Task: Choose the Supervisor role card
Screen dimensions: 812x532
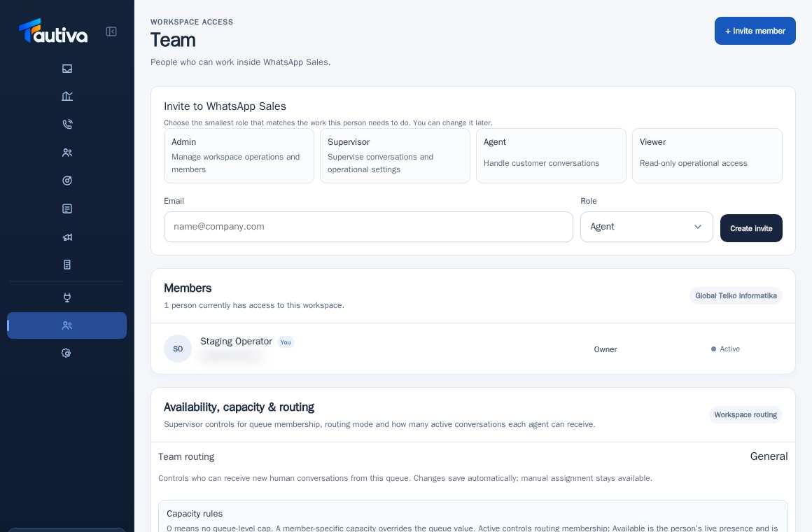Action: (395, 155)
